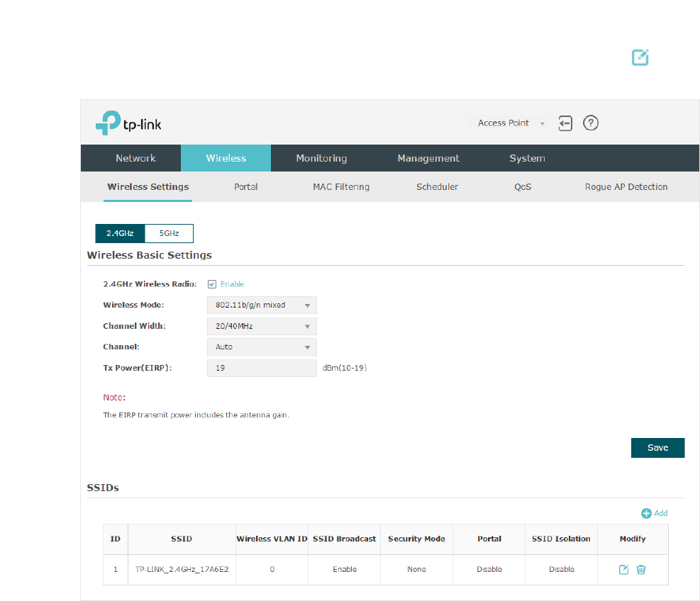Click the Enable label next to checkbox
This screenshot has height=601, width=700.
tap(232, 284)
